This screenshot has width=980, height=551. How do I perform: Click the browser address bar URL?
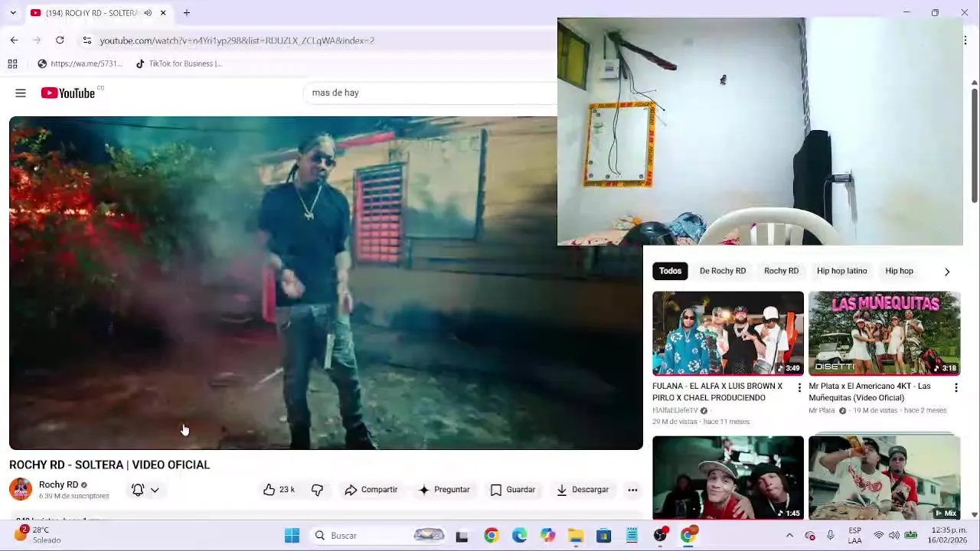pyautogui.click(x=237, y=41)
